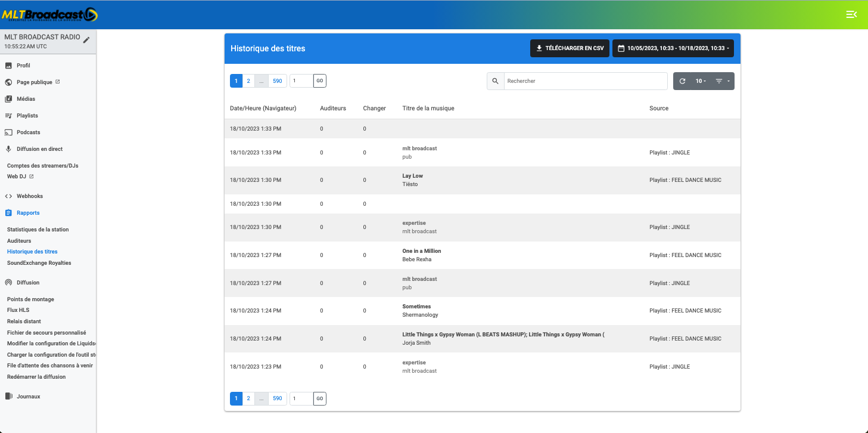868x433 pixels.
Task: Click the Journaux icon in the sidebar
Action: point(8,397)
